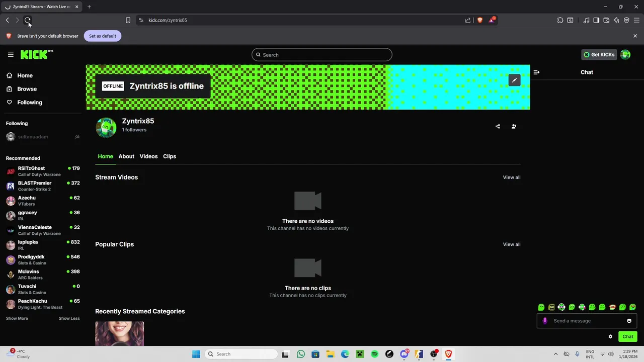Viewport: 644px width, 362px height.
Task: View all Stream Videos
Action: tap(512, 177)
